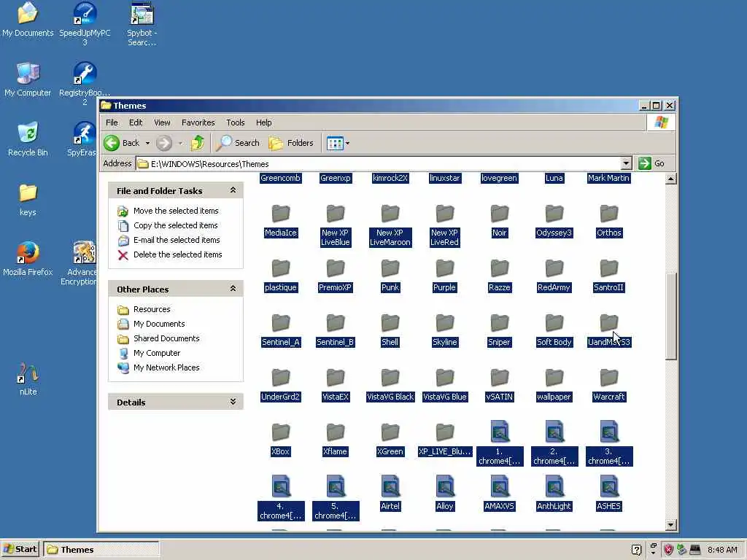The width and height of the screenshot is (747, 560).
Task: Select the Sentinel_A folder label
Action: point(281,342)
